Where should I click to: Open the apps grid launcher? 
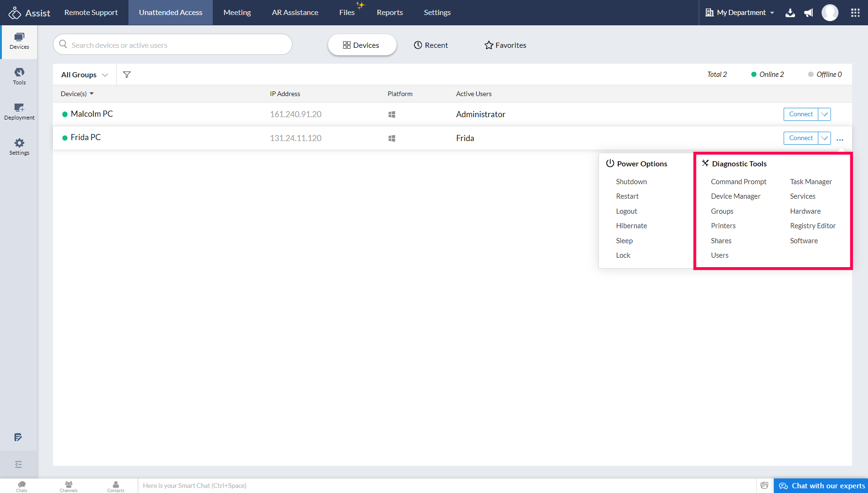tap(855, 13)
